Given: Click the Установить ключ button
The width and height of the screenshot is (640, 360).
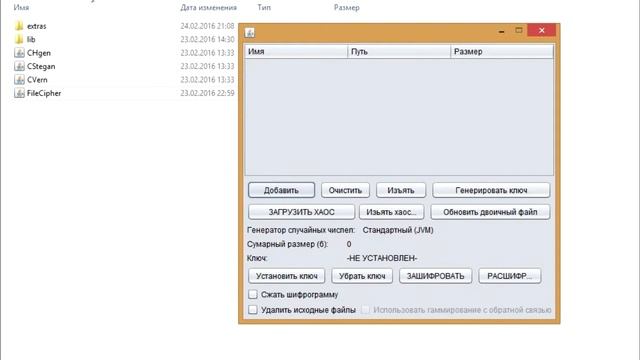Looking at the screenshot, I should click(x=287, y=276).
